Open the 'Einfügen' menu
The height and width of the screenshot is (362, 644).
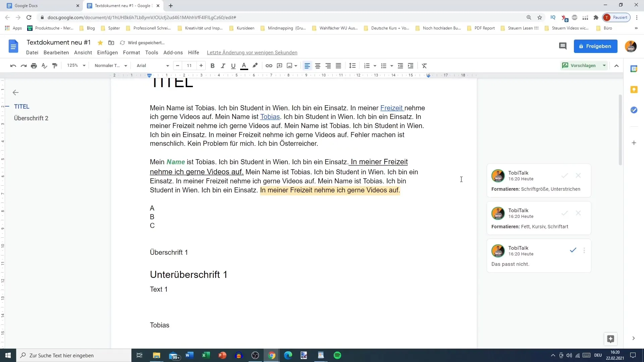[x=107, y=53]
